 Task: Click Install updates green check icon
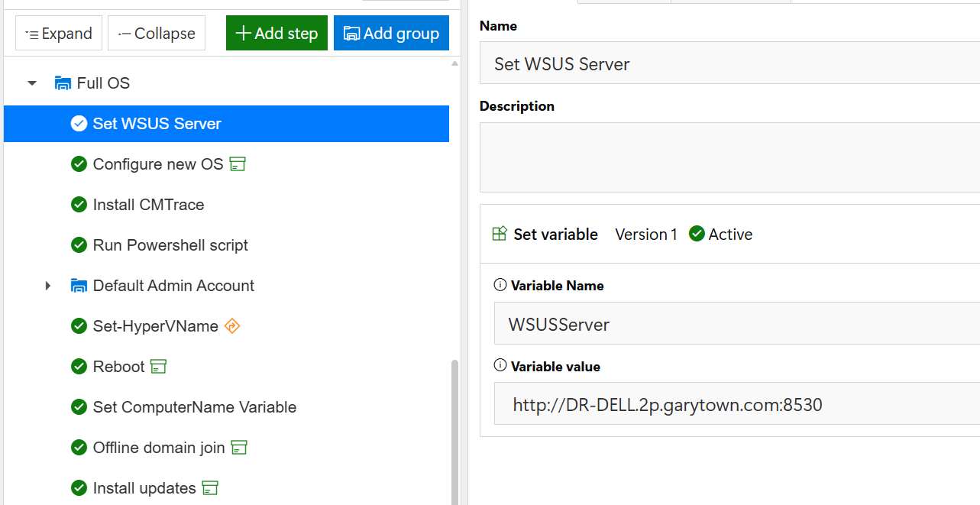click(79, 488)
